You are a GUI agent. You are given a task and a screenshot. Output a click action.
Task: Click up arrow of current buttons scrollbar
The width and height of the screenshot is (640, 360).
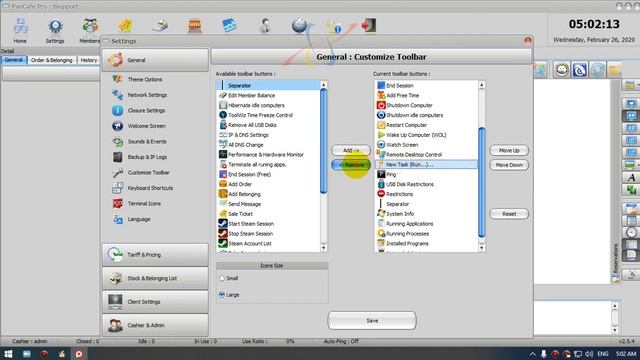(x=482, y=85)
